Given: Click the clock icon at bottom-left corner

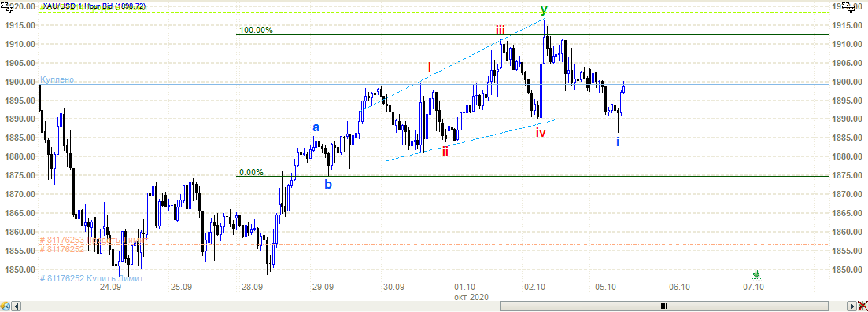Looking at the screenshot, I should (5, 306).
